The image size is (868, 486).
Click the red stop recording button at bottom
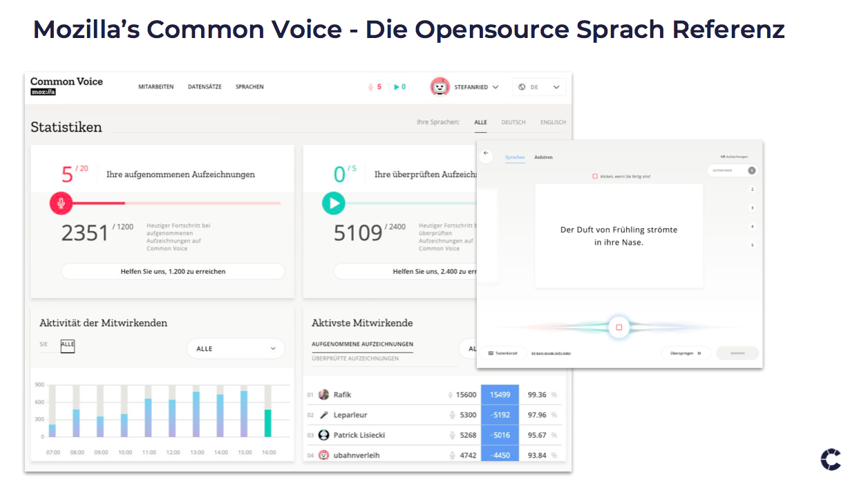tap(619, 327)
